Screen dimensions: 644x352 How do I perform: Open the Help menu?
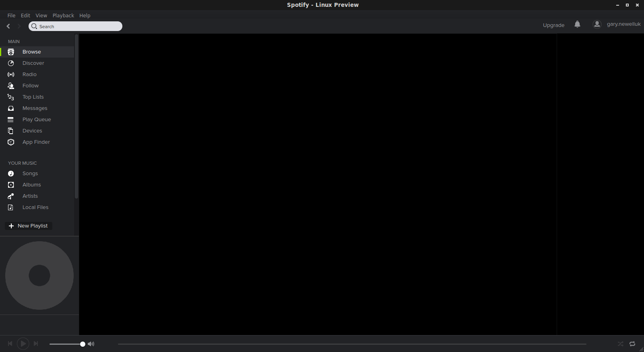(85, 15)
